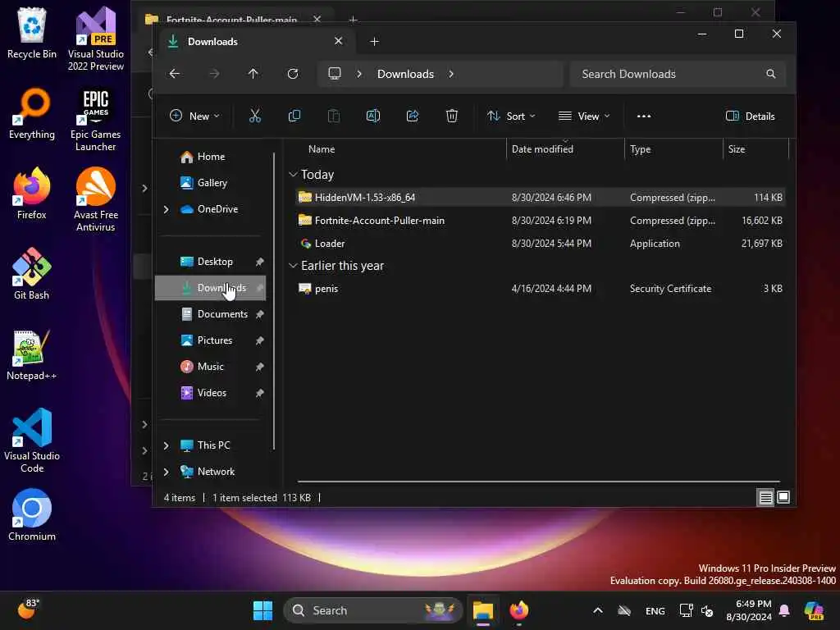Select the Loader application file
The height and width of the screenshot is (630, 840).
541,243
